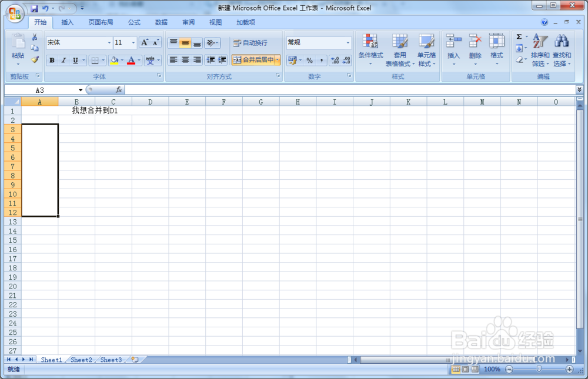This screenshot has height=379, width=588.
Task: Decrease indent icon in alignment group
Action: click(211, 59)
